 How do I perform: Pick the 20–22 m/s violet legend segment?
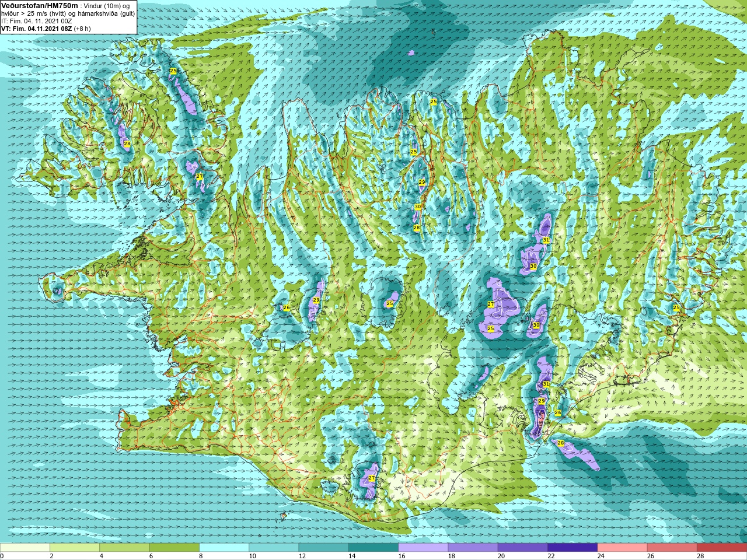click(523, 548)
